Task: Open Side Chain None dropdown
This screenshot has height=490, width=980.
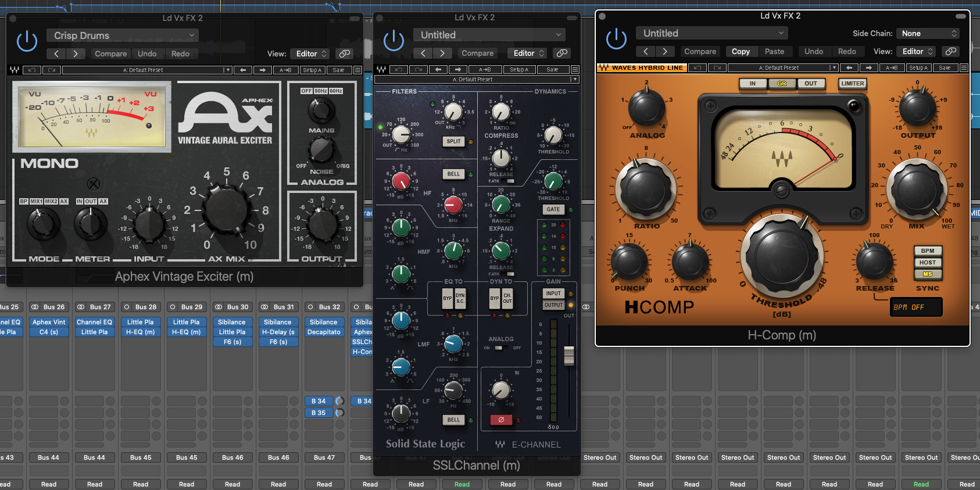Action: pyautogui.click(x=927, y=33)
